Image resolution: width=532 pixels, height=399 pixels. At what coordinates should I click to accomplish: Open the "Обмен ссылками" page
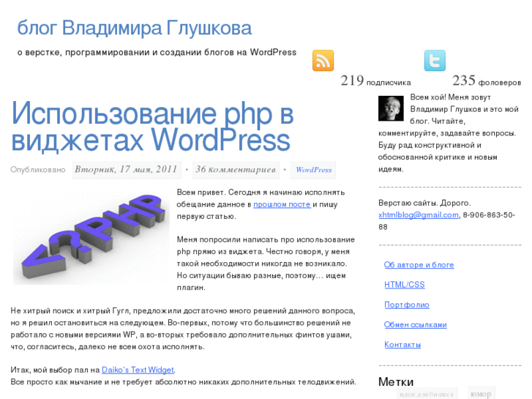point(416,324)
